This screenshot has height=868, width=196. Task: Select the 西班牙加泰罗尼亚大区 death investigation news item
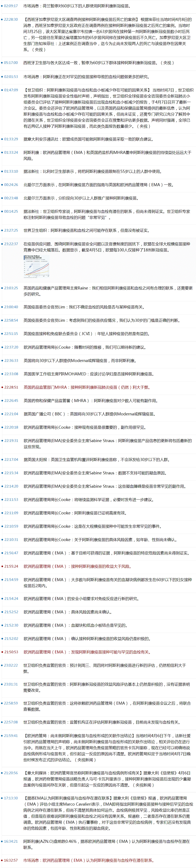(108, 34)
